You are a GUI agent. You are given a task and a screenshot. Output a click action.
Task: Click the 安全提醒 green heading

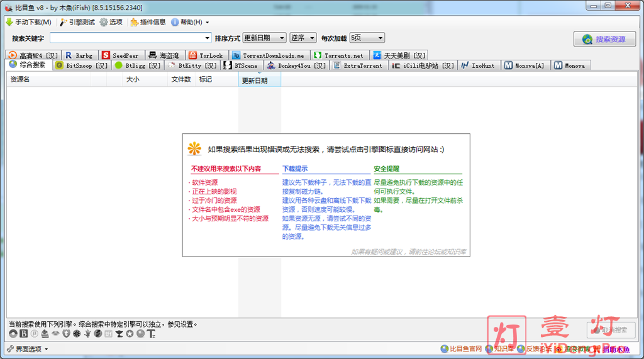click(387, 169)
